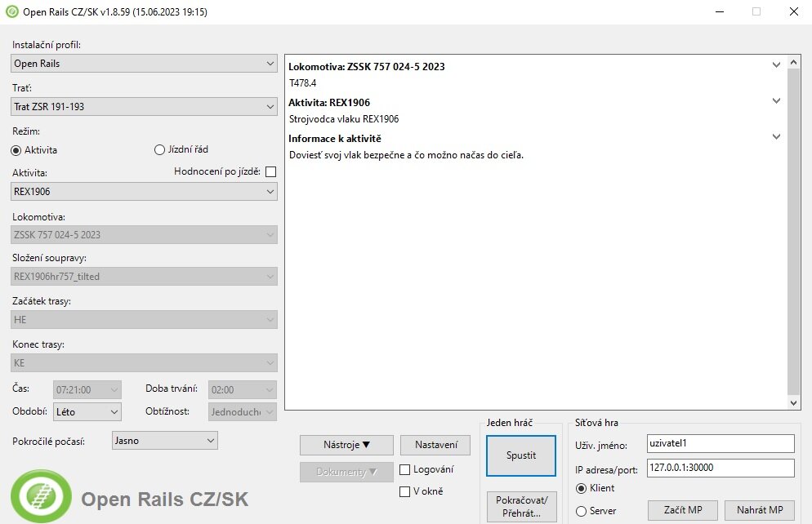812x524 pixels.
Task: Collapse the Aktivita REX1906 section chevron
Action: [776, 101]
